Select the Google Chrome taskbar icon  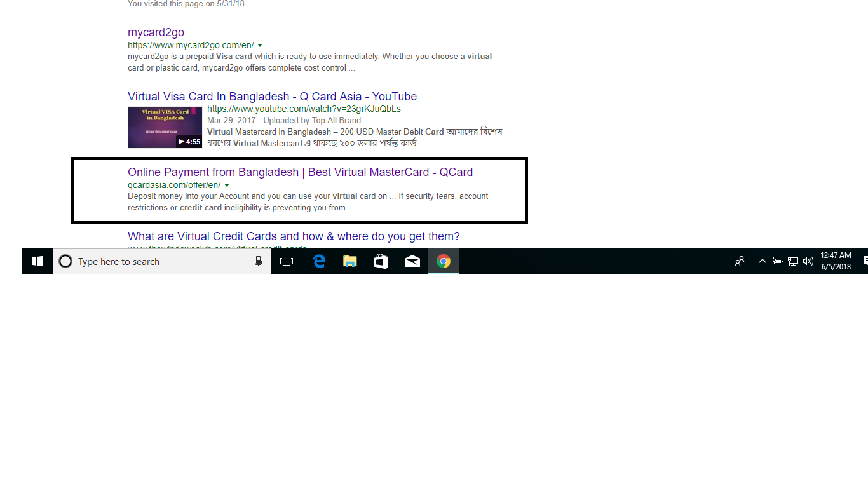coord(444,261)
